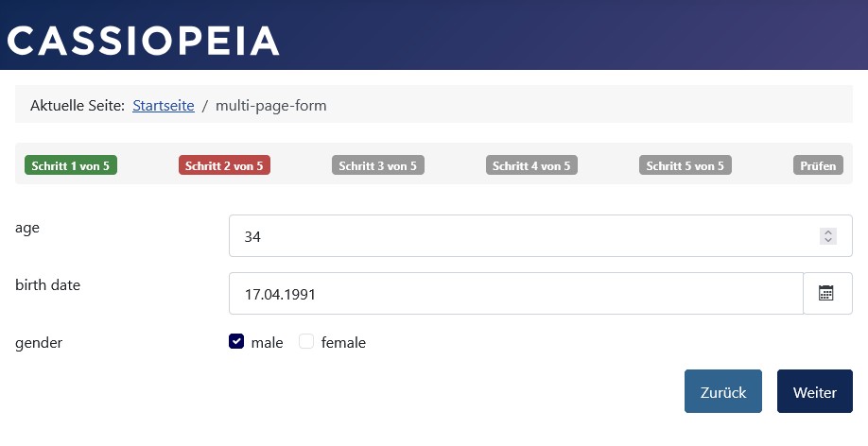Jump to Schritt 3 von 5

378,165
